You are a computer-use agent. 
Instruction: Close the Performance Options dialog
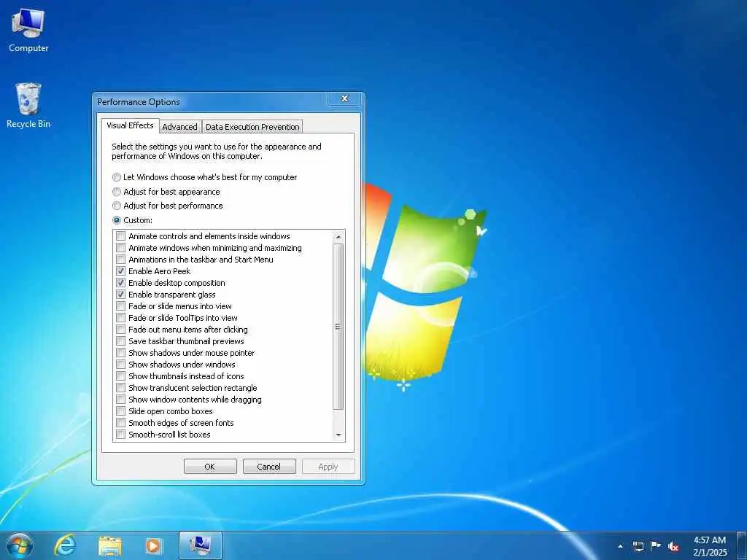(x=344, y=98)
